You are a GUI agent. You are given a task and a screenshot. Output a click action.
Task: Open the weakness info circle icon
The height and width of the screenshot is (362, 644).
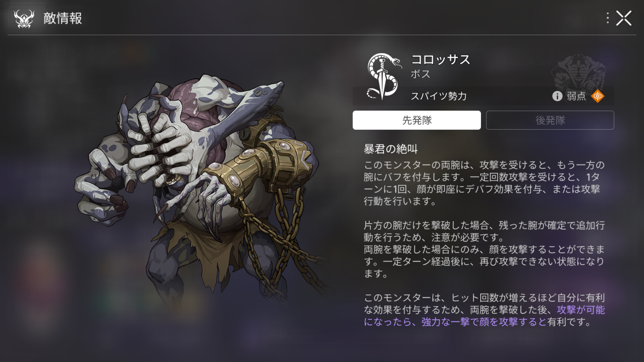(557, 96)
